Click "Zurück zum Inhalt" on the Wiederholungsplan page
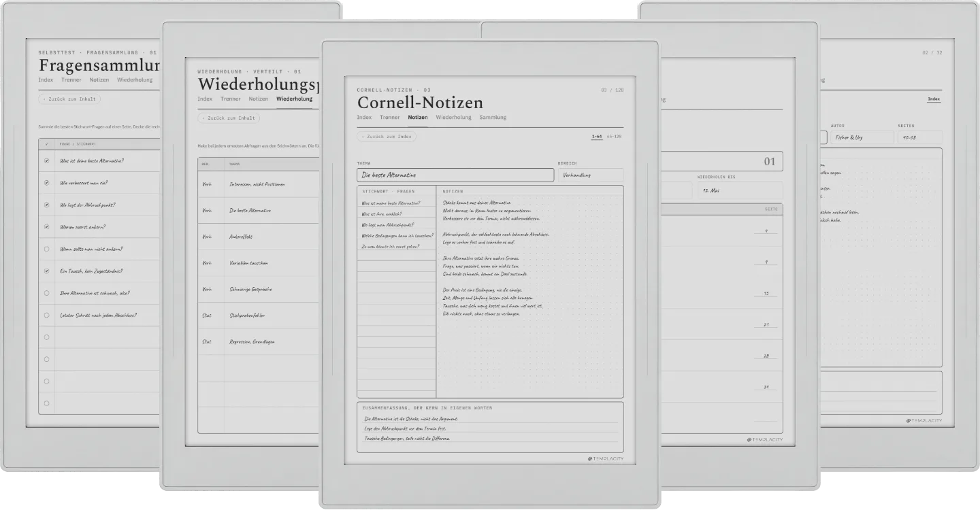 pyautogui.click(x=229, y=118)
